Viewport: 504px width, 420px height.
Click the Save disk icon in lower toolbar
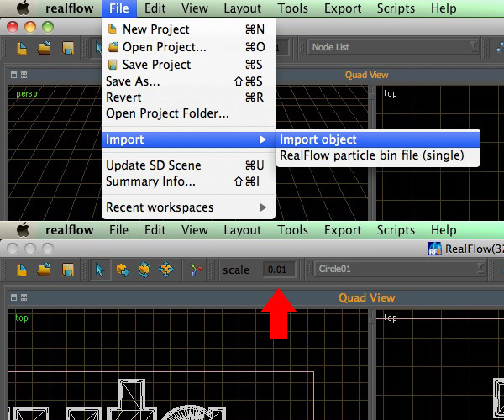pos(68,270)
